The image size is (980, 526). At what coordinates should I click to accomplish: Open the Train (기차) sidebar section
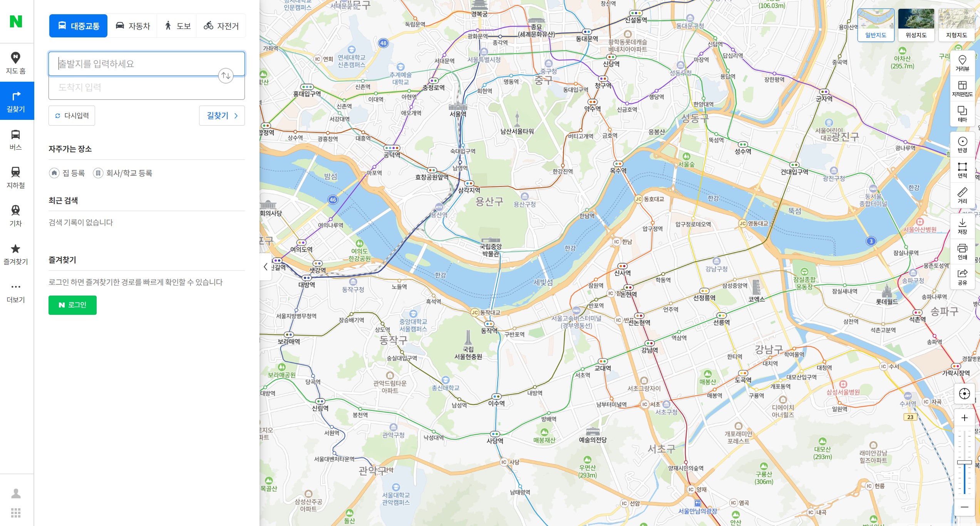(16, 215)
